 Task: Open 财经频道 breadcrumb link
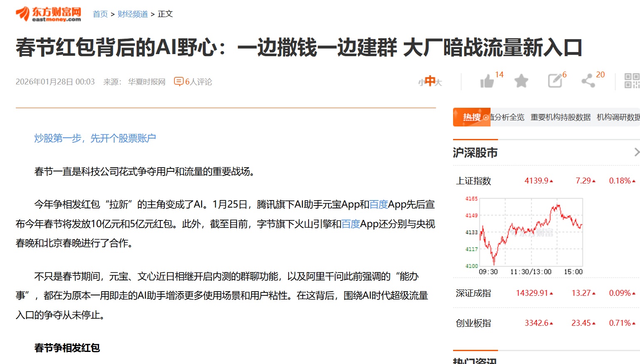(x=132, y=14)
